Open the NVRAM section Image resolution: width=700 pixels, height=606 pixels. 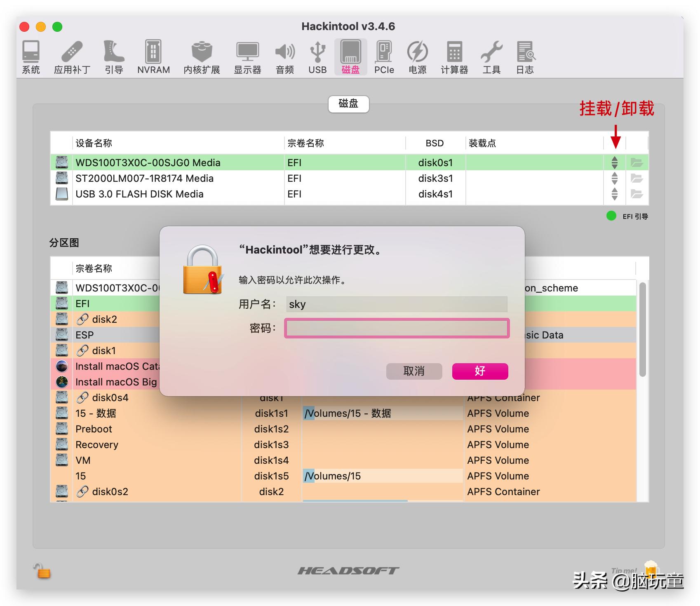click(153, 57)
